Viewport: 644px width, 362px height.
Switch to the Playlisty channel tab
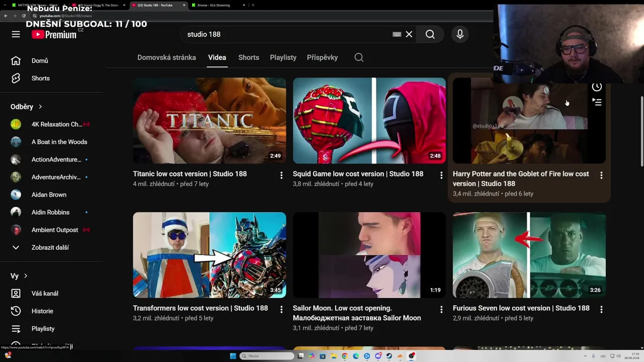tap(283, 57)
